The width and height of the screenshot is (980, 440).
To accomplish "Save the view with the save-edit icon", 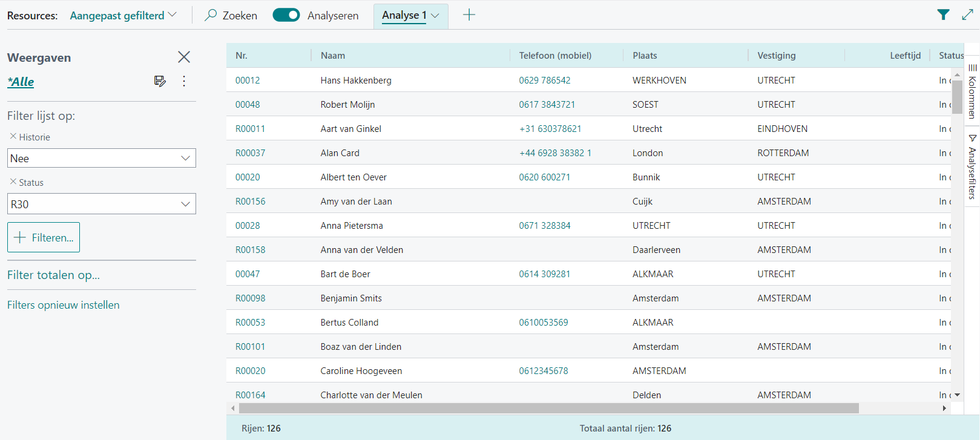I will click(160, 81).
